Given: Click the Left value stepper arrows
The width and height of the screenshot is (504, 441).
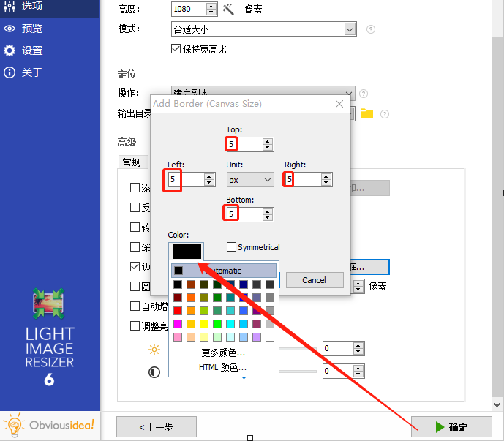Looking at the screenshot, I should tap(209, 180).
